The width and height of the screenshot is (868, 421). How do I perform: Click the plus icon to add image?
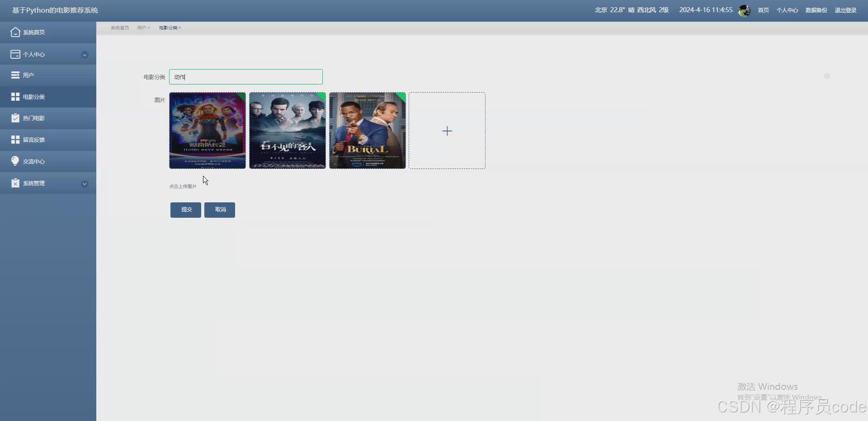(447, 131)
